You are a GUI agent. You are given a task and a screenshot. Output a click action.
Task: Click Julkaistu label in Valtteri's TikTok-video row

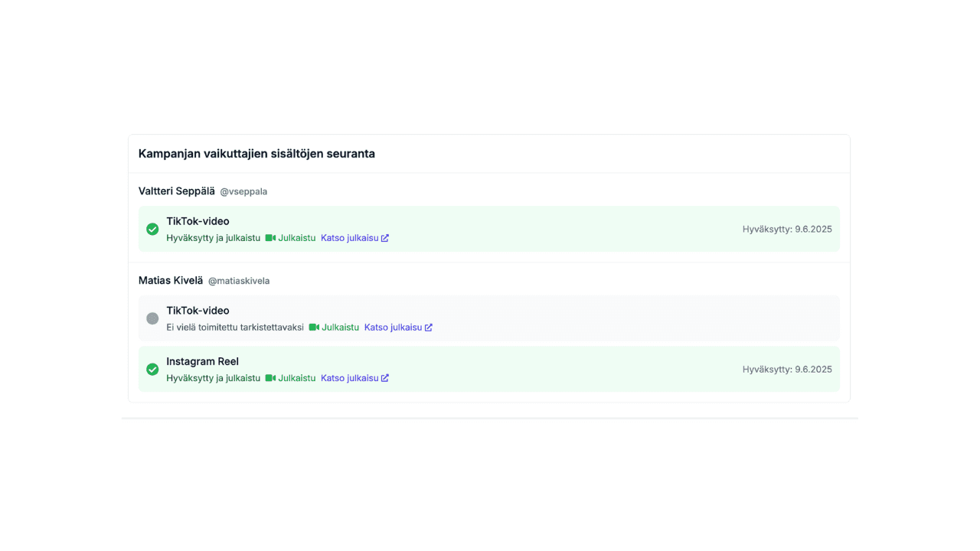[x=297, y=238]
